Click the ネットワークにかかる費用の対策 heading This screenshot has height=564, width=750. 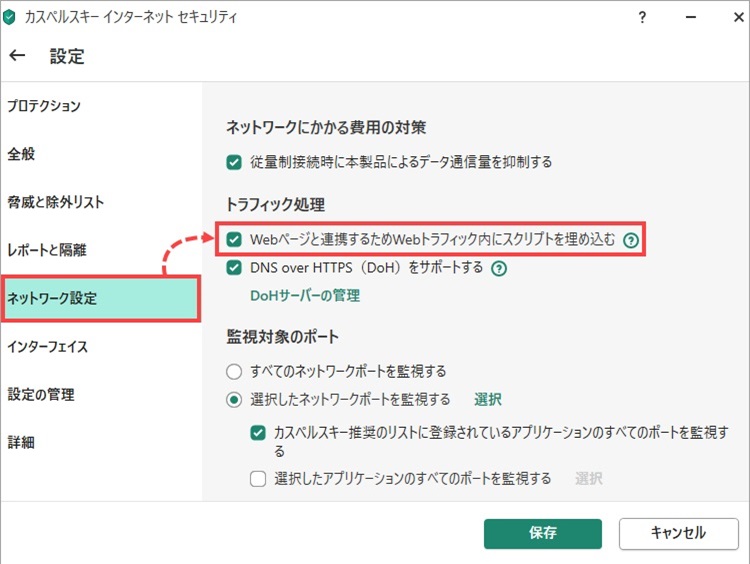pos(326,127)
